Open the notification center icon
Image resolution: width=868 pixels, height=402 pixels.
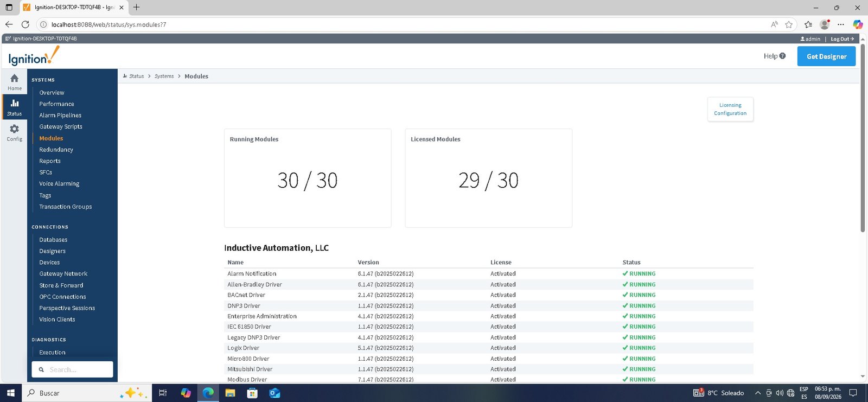point(853,393)
